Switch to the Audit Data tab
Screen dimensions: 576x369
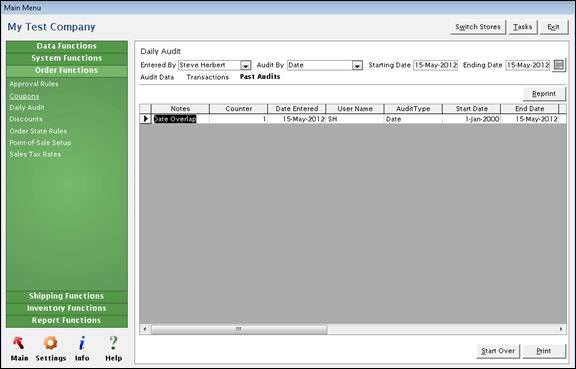pyautogui.click(x=157, y=77)
